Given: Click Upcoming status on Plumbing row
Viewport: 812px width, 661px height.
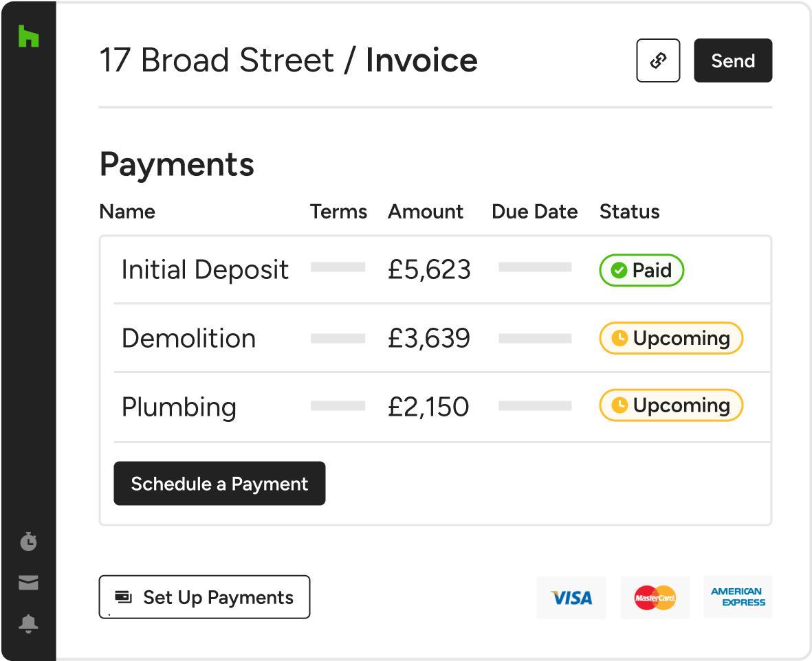Looking at the screenshot, I should coord(671,405).
